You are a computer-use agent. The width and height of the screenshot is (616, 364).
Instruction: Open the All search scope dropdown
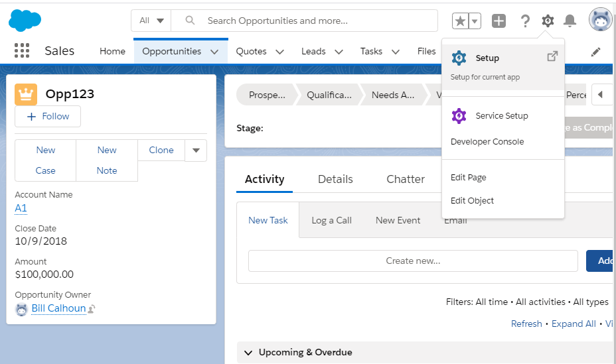tap(151, 21)
